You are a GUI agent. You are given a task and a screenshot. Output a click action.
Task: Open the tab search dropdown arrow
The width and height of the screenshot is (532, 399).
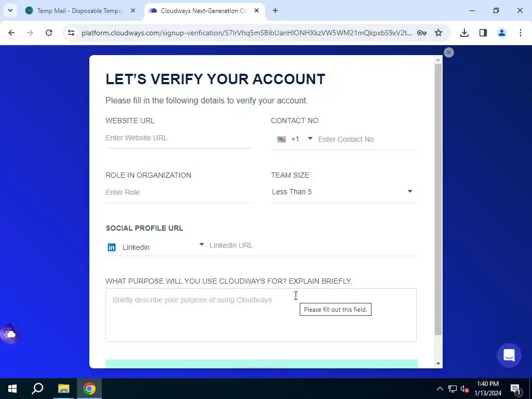(x=10, y=10)
